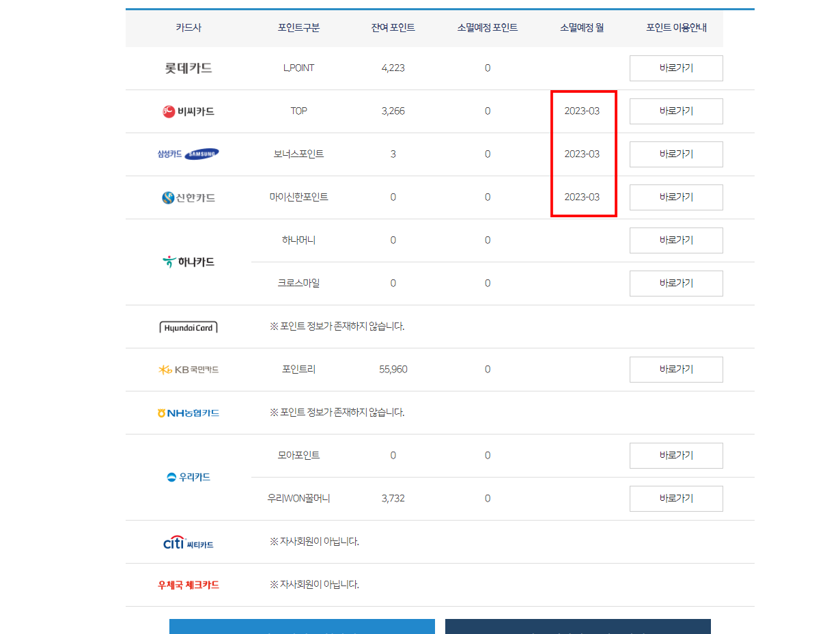This screenshot has height=634, width=840.
Task: Open 바로가기 for 크로스마일 row
Action: tap(676, 284)
